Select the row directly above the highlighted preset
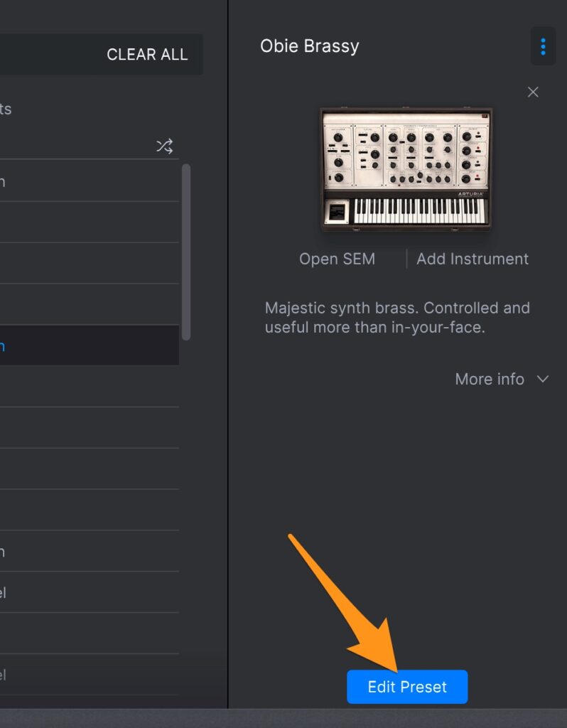This screenshot has width=567, height=728. click(89, 305)
